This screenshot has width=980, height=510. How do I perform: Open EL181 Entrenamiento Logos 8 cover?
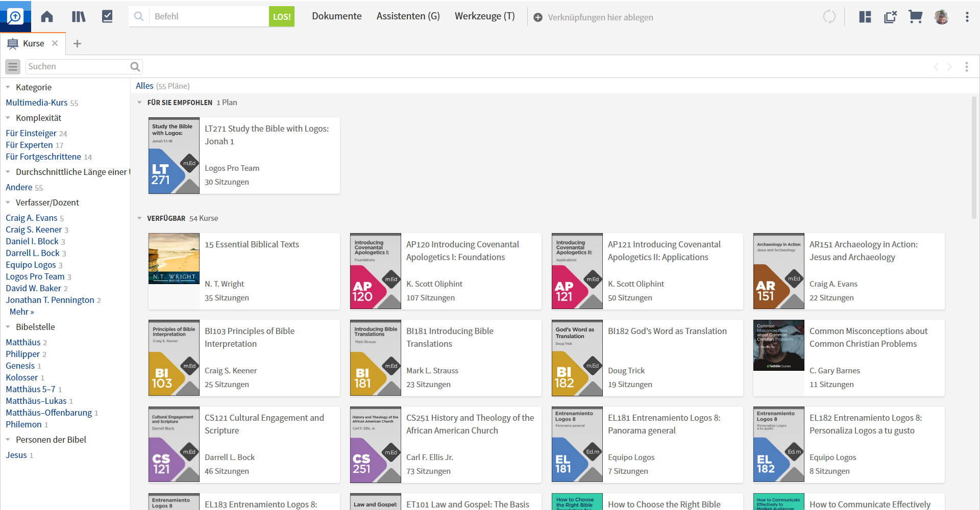pyautogui.click(x=577, y=445)
